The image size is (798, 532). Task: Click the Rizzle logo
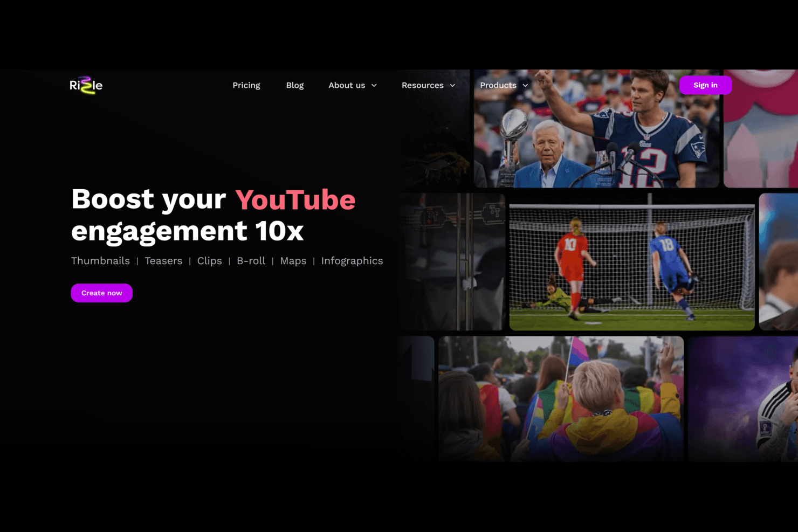(x=86, y=85)
